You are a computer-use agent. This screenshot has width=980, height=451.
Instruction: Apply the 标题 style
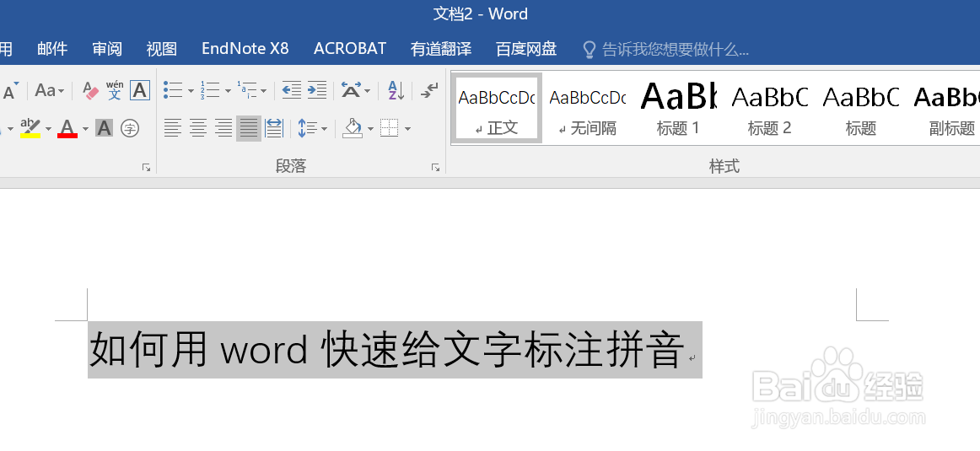(x=860, y=108)
